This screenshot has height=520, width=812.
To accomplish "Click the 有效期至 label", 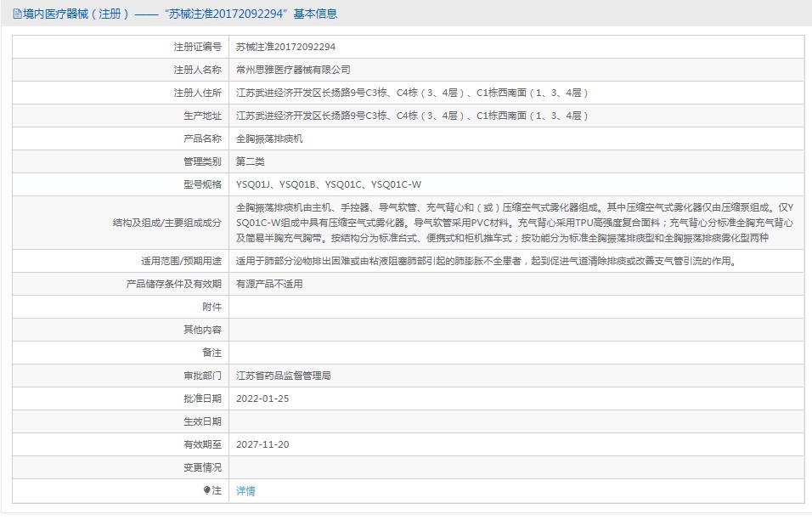I will pyautogui.click(x=202, y=444).
